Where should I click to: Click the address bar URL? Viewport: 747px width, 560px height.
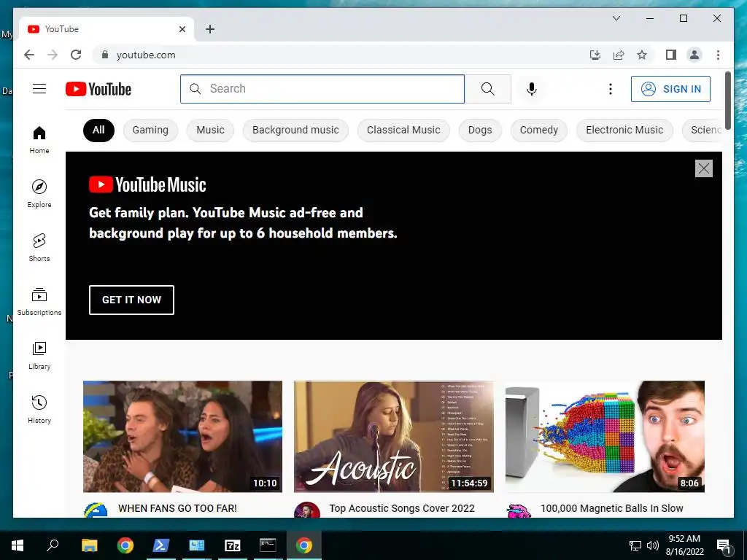146,55
